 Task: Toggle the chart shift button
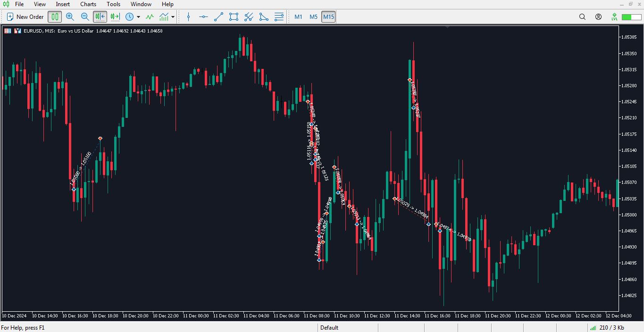coord(100,17)
